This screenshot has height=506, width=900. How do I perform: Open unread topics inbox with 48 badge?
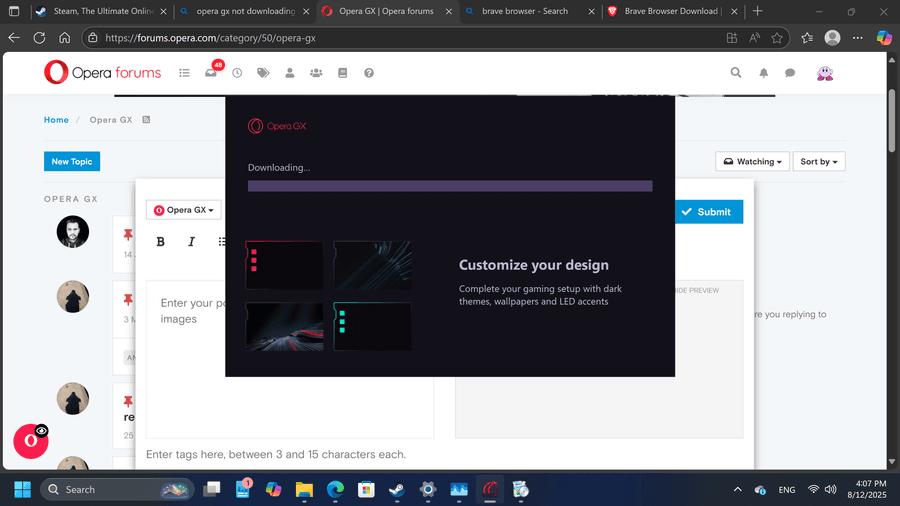point(212,72)
